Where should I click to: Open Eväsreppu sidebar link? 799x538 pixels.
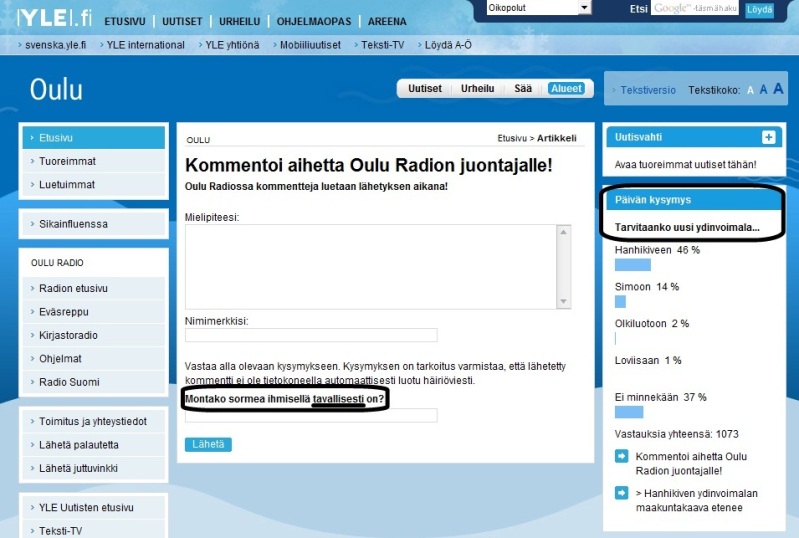coord(94,312)
